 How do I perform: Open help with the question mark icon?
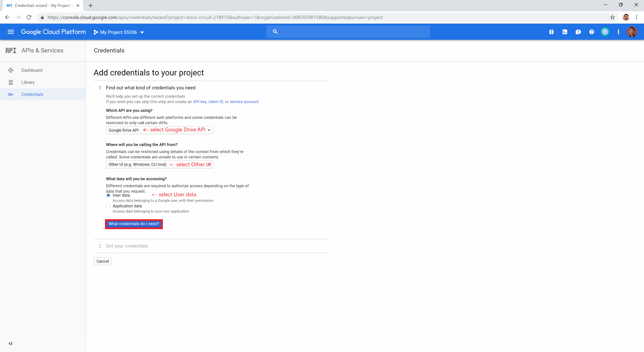coord(592,32)
